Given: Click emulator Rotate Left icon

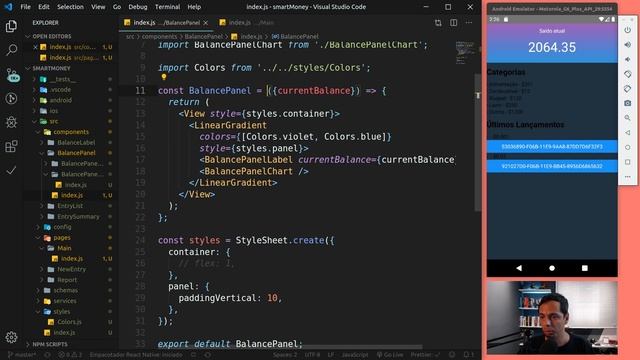Looking at the screenshot, I should (628, 74).
